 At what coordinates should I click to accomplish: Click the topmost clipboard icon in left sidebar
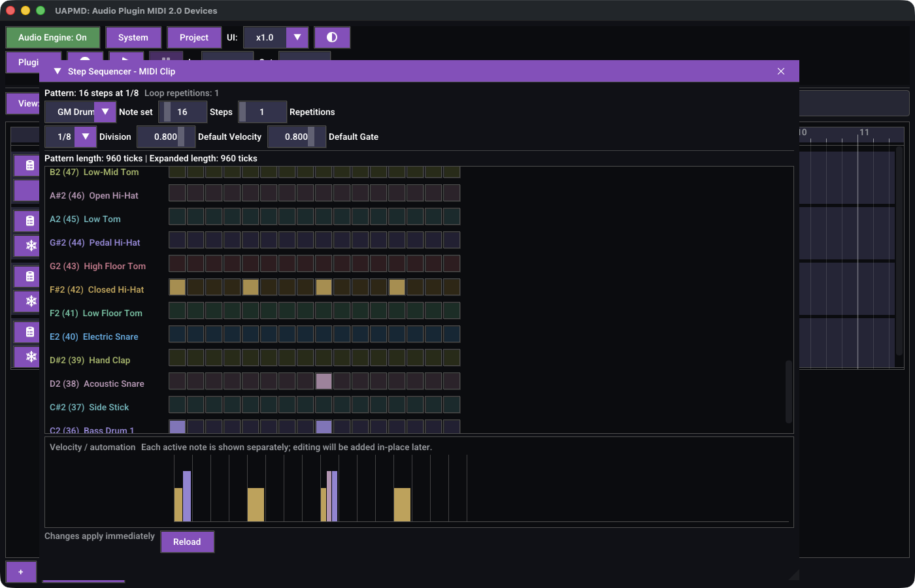pos(30,165)
